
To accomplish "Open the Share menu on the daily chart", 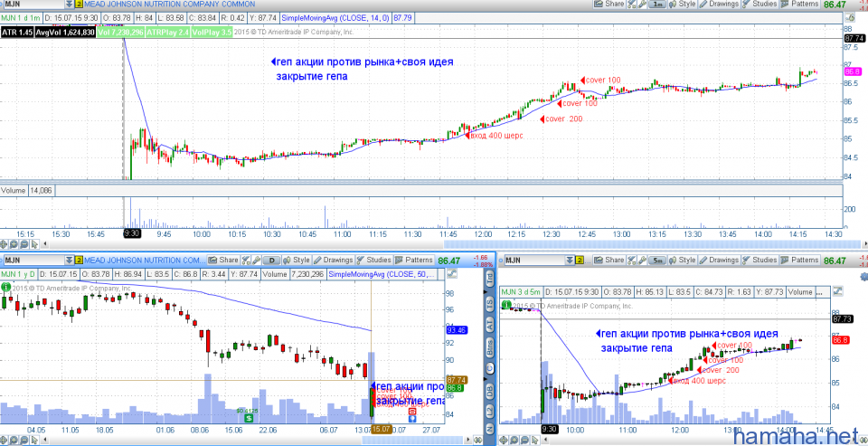I will 223,260.
